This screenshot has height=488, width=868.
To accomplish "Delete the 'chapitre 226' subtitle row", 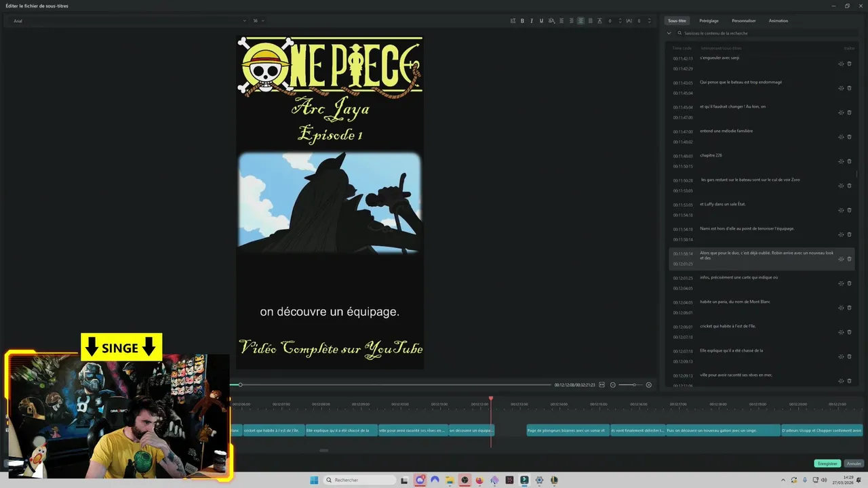I will 849,161.
